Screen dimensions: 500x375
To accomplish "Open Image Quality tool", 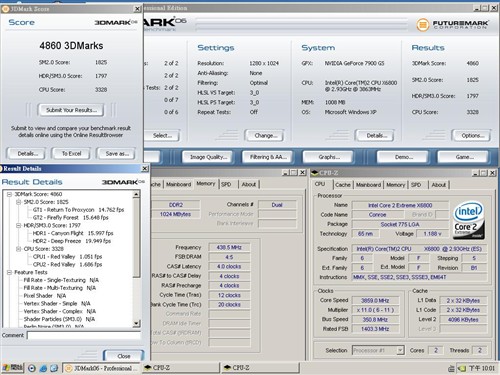I will pos(208,157).
